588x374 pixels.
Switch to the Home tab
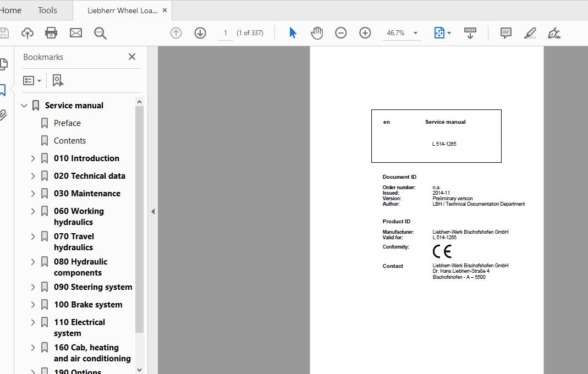pyautogui.click(x=10, y=10)
